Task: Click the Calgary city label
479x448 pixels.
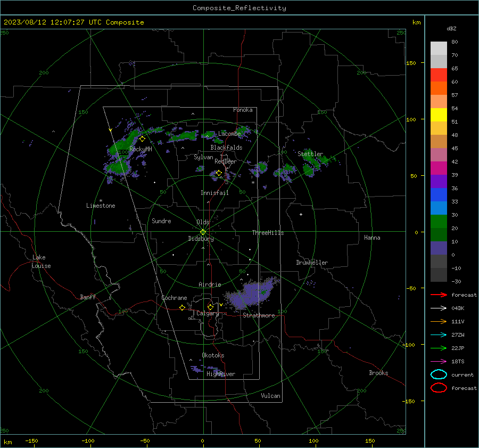Action: point(208,313)
